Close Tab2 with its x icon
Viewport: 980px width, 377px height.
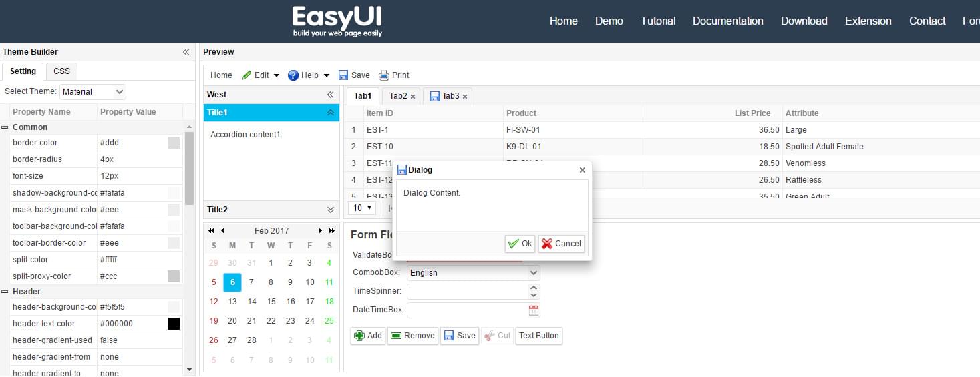(x=413, y=97)
